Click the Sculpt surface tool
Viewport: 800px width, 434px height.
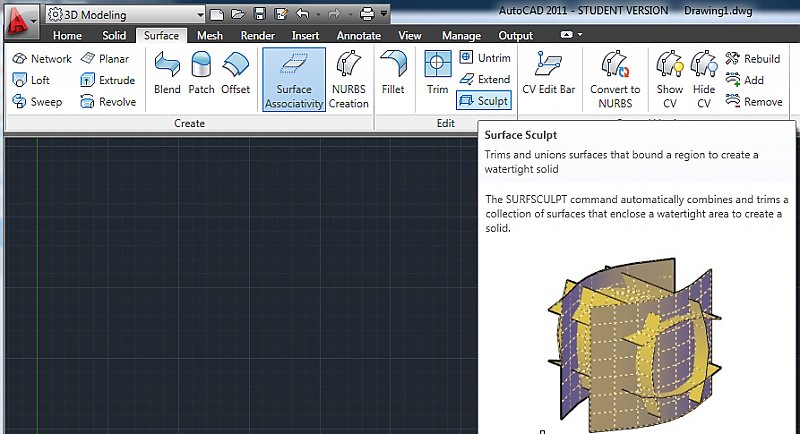[483, 101]
